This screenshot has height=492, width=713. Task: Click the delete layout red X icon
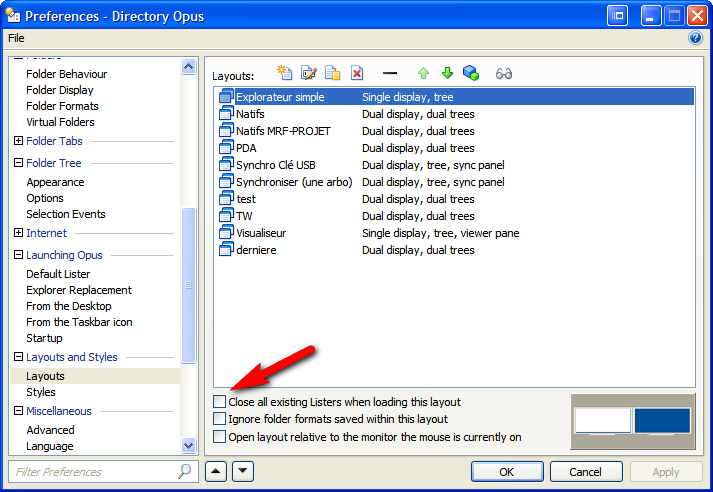[x=357, y=73]
